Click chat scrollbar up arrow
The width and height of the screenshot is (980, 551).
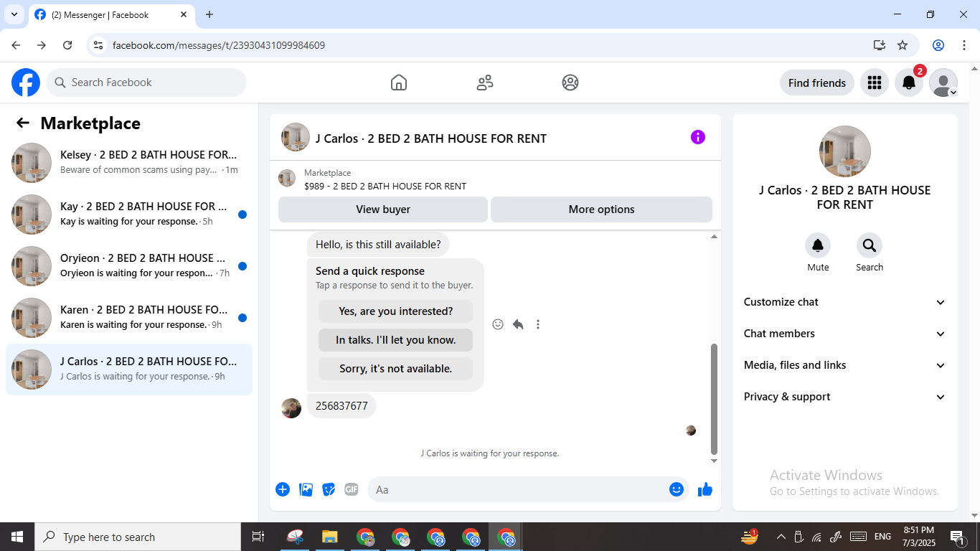tap(714, 237)
